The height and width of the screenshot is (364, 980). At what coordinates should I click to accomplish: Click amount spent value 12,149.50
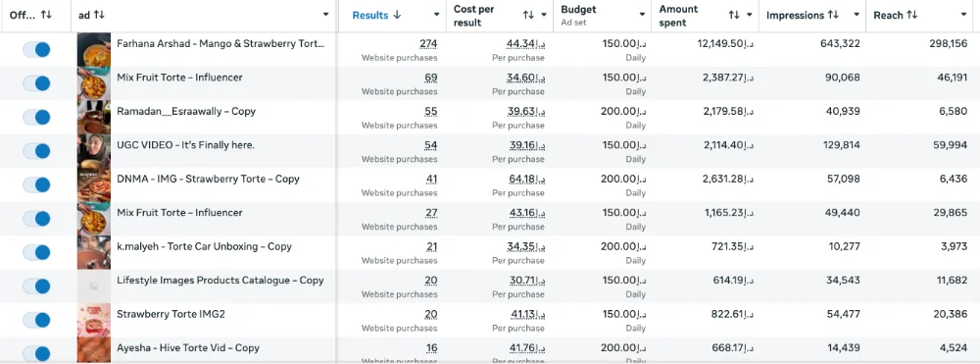pyautogui.click(x=725, y=44)
